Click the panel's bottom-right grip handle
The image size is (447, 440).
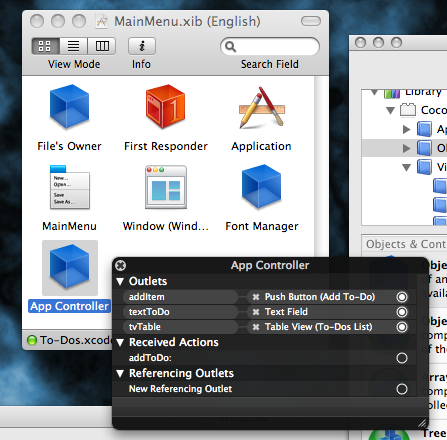422,423
